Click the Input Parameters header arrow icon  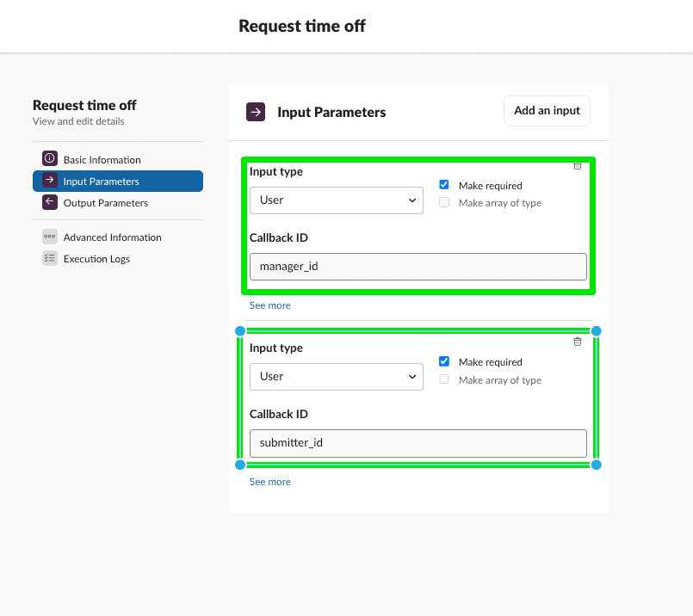pos(255,112)
